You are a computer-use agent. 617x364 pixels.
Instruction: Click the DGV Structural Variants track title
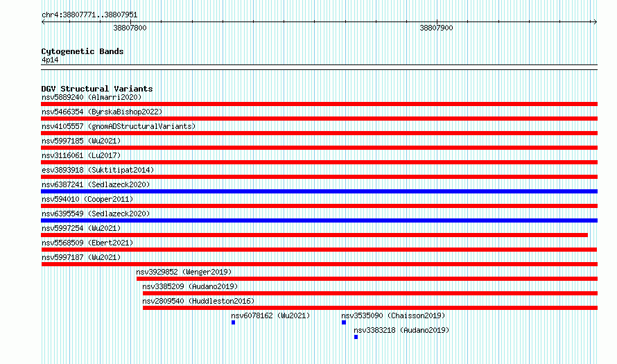97,89
